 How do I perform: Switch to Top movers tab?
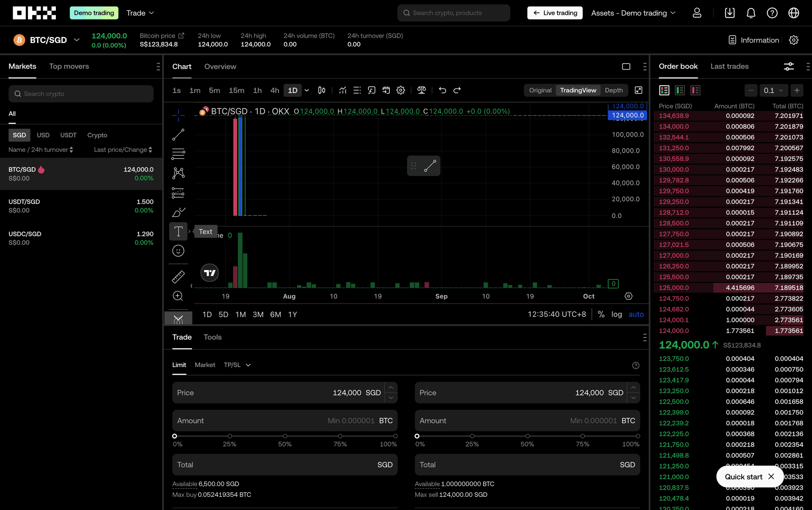coord(69,66)
